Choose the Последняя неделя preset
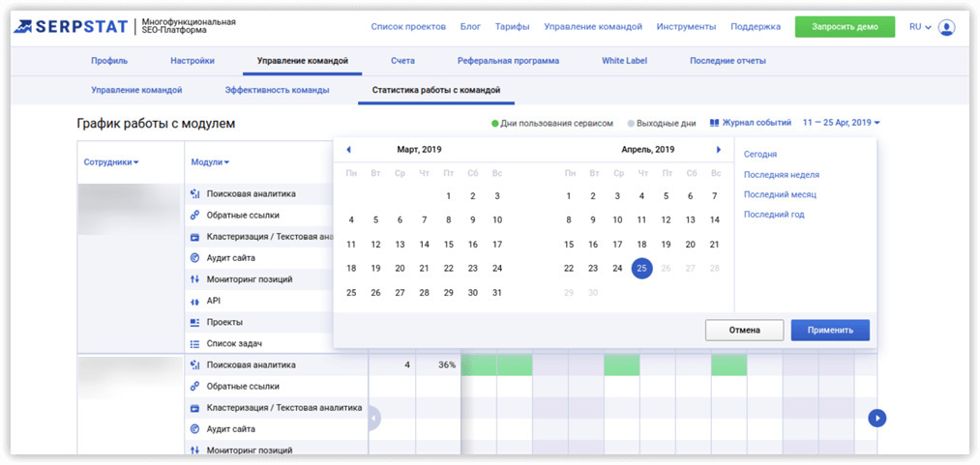 [781, 175]
